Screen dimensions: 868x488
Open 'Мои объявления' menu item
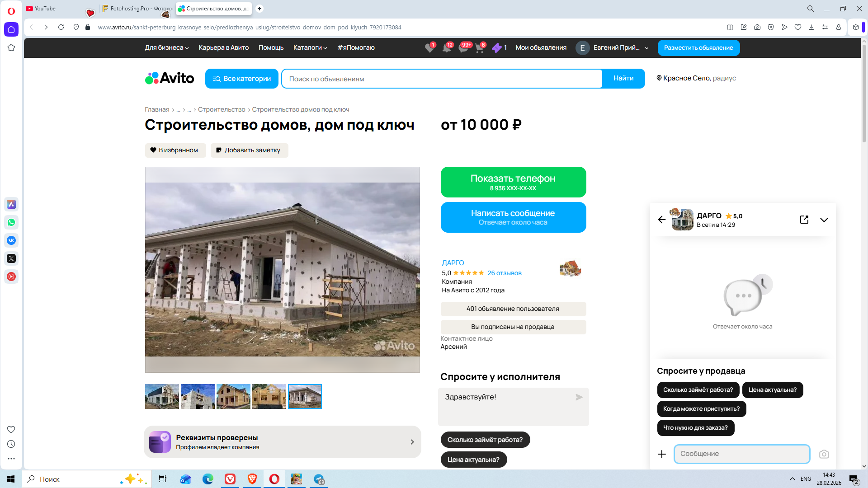[x=541, y=47]
